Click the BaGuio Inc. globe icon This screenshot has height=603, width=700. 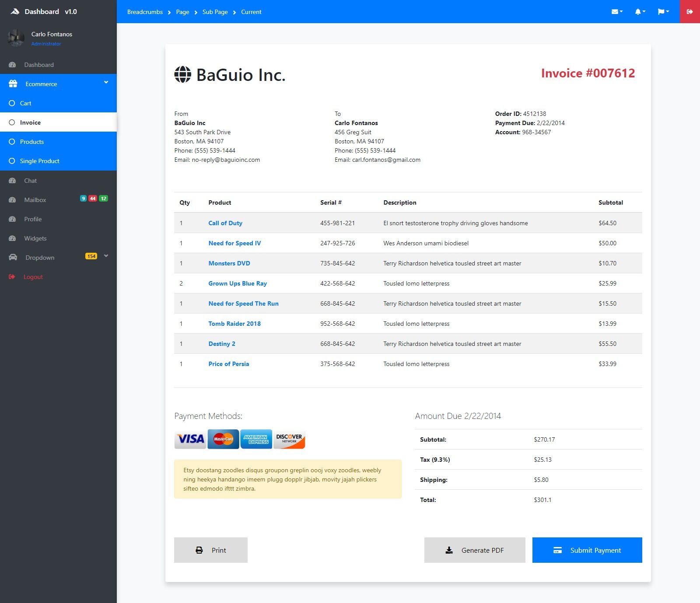click(x=183, y=74)
